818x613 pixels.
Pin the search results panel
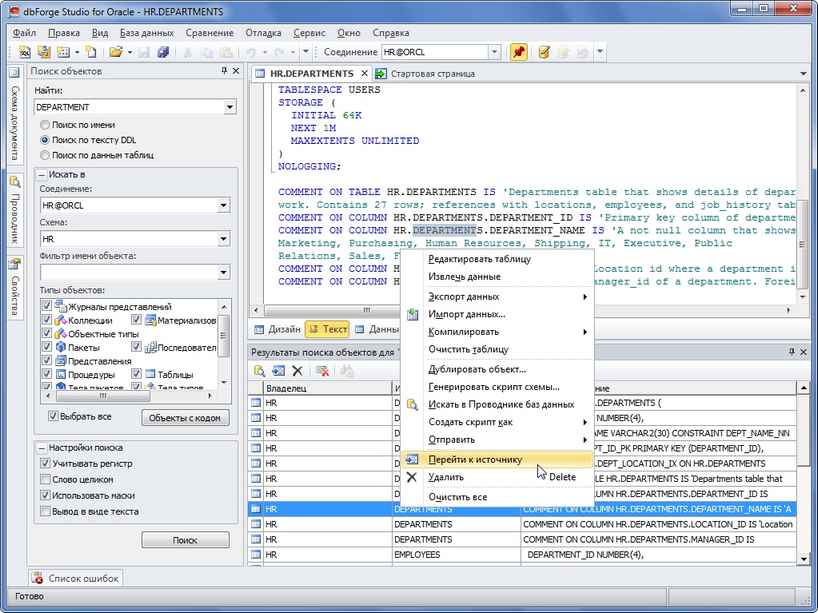point(792,352)
